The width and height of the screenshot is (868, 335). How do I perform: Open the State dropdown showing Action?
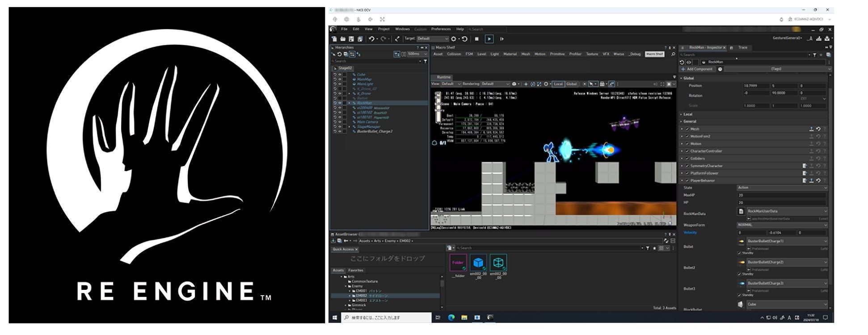[782, 188]
